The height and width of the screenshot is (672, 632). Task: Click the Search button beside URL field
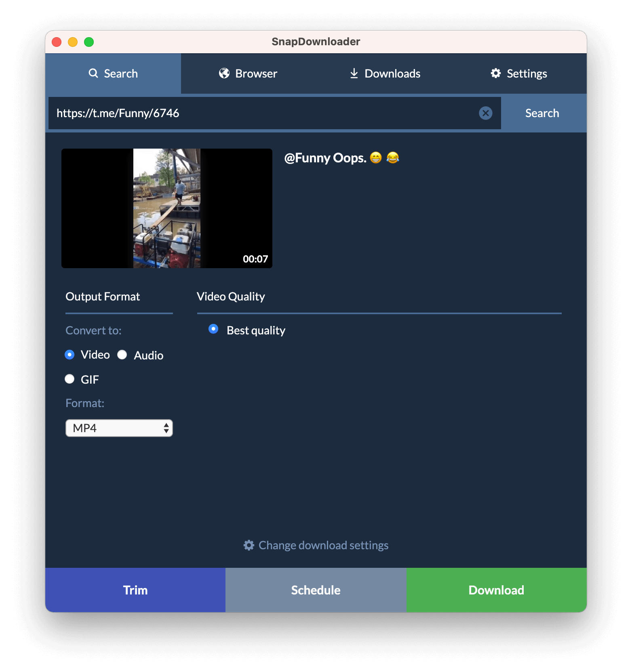[542, 113]
